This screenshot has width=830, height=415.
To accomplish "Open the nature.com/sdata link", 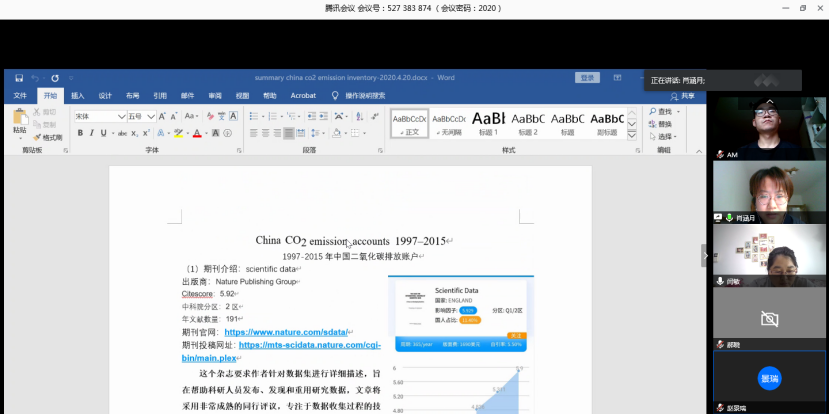I will (x=286, y=332).
